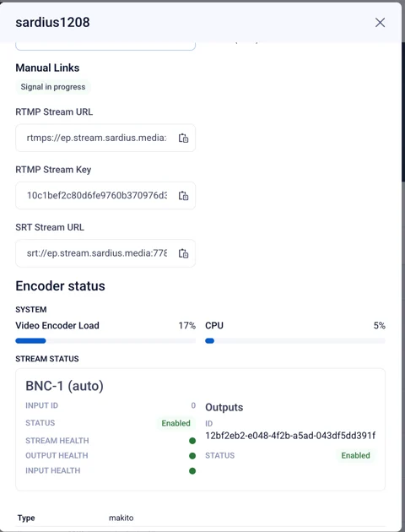
Task: Copy the RTMP Stream URL
Action: coord(183,138)
